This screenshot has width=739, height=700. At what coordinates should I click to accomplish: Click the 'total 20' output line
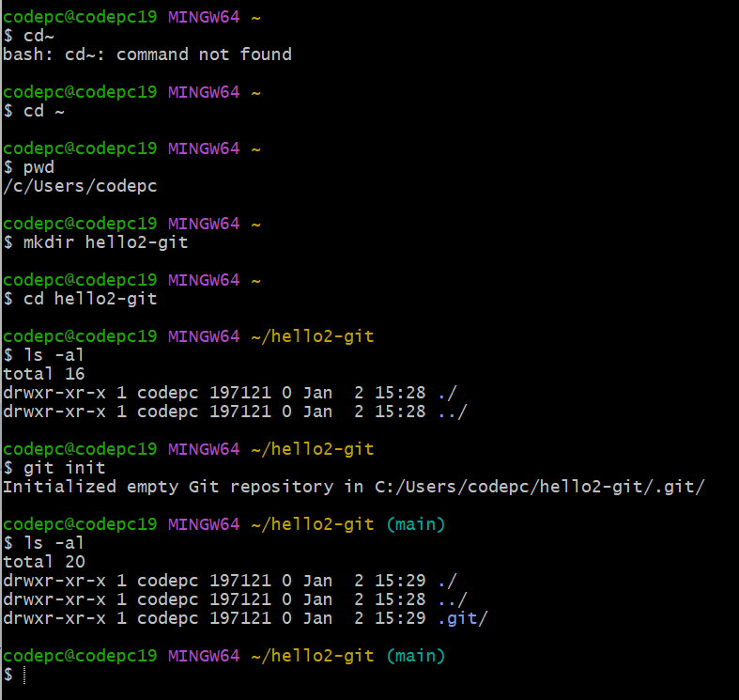click(44, 562)
